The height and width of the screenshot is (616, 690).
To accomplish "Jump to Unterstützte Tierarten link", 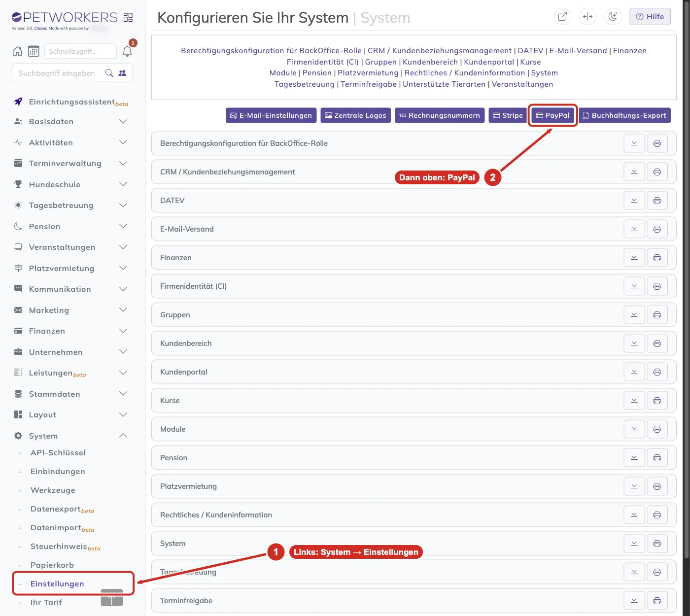I will 444,84.
